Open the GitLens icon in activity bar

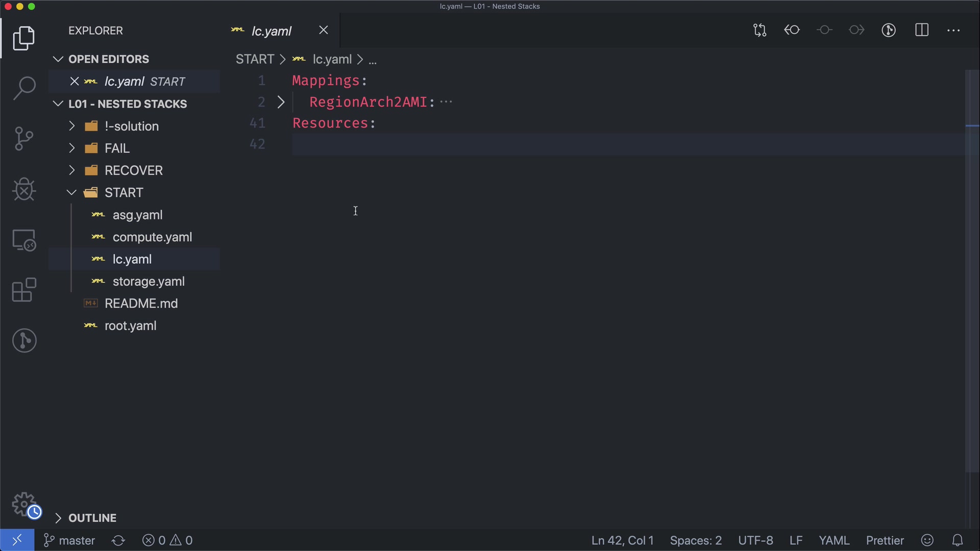click(24, 340)
